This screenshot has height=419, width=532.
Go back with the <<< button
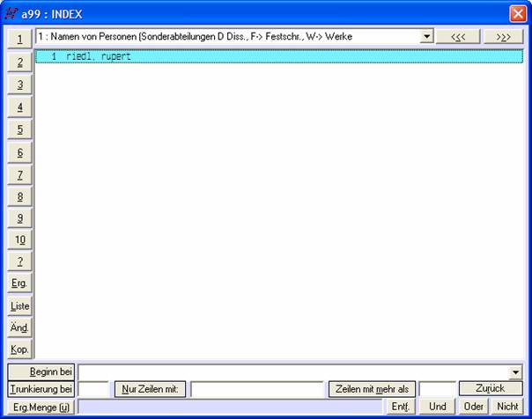tap(458, 37)
